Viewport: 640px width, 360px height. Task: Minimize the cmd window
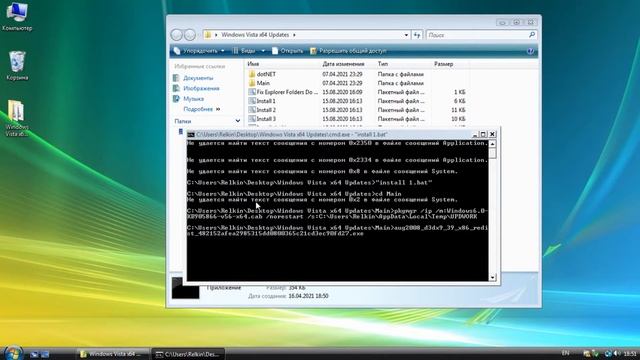click(x=475, y=134)
